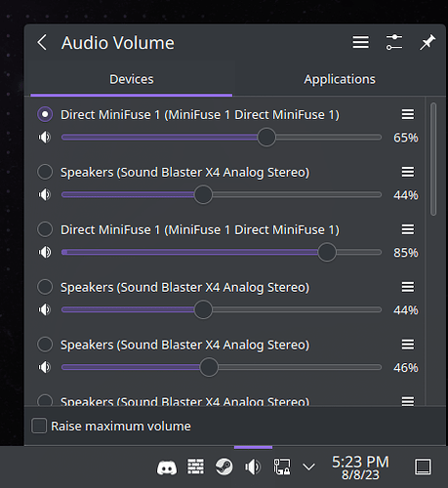This screenshot has height=488, width=448.
Task: Open Steam from the system tray
Action: point(224,467)
